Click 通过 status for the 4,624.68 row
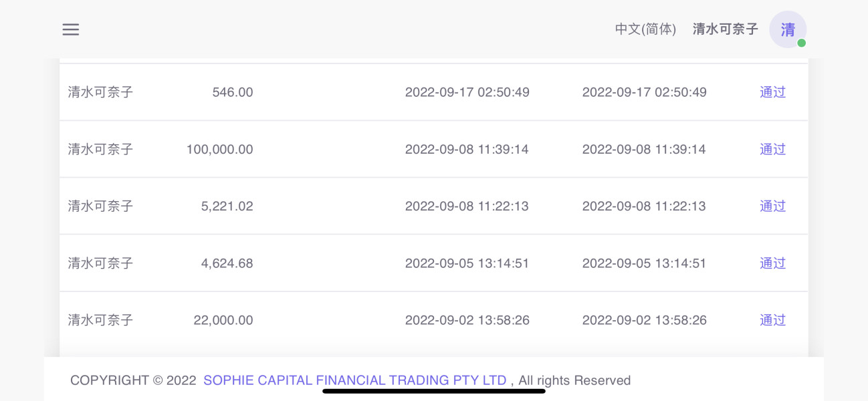Image resolution: width=868 pixels, height=401 pixels. click(772, 263)
